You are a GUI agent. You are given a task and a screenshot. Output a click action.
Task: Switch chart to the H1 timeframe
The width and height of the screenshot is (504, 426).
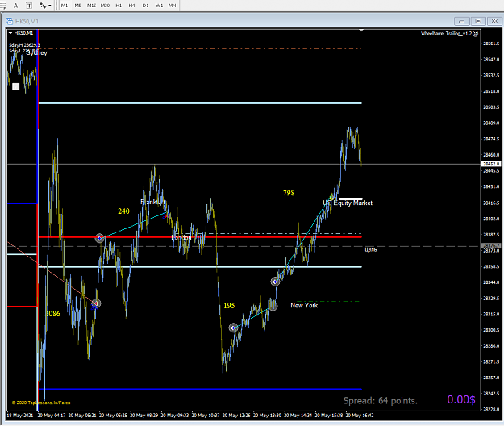pyautogui.click(x=119, y=5)
